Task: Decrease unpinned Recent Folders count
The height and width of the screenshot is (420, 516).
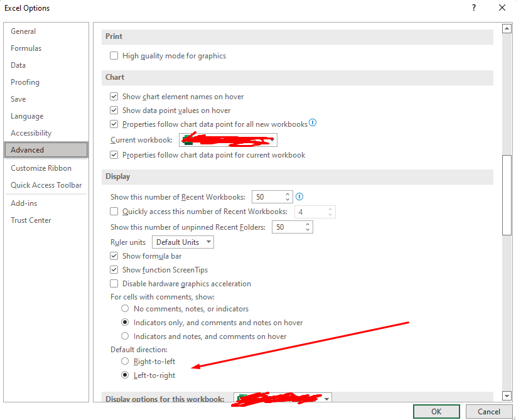Action: pyautogui.click(x=308, y=230)
